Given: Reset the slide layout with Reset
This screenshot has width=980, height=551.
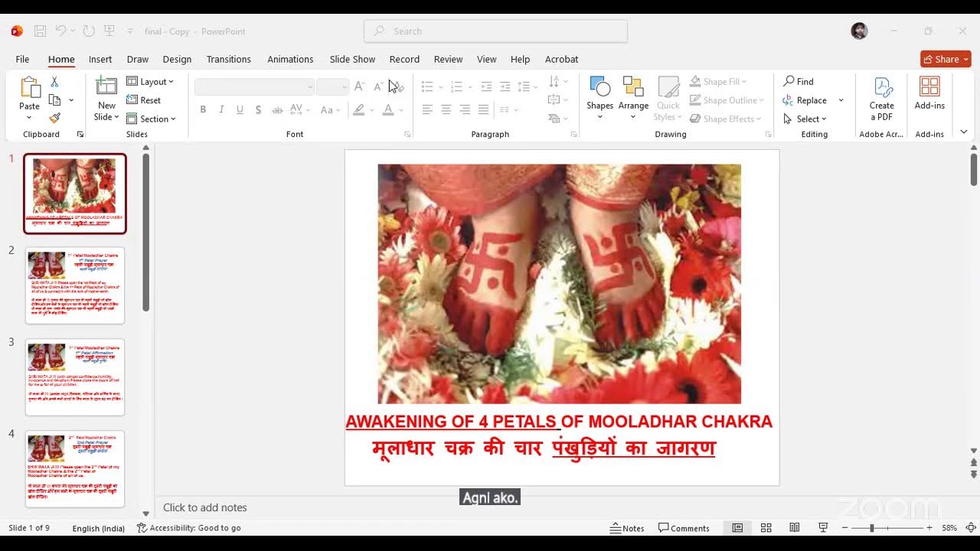Looking at the screenshot, I should point(144,100).
